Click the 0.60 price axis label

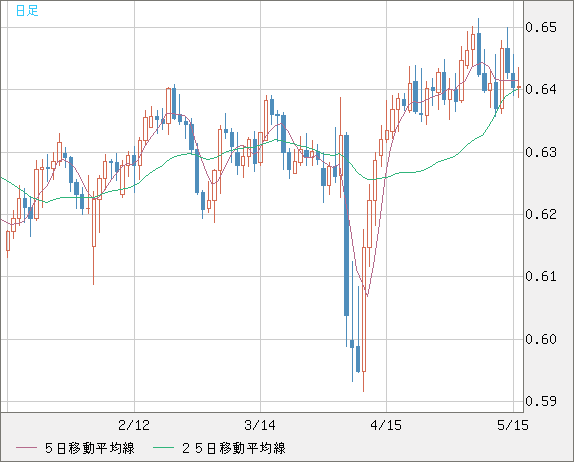click(541, 339)
